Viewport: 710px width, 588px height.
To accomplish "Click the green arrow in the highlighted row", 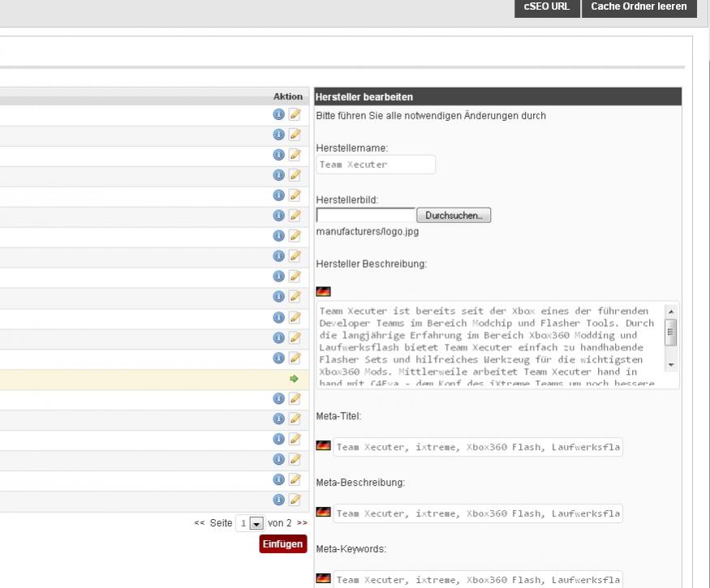I will point(294,379).
